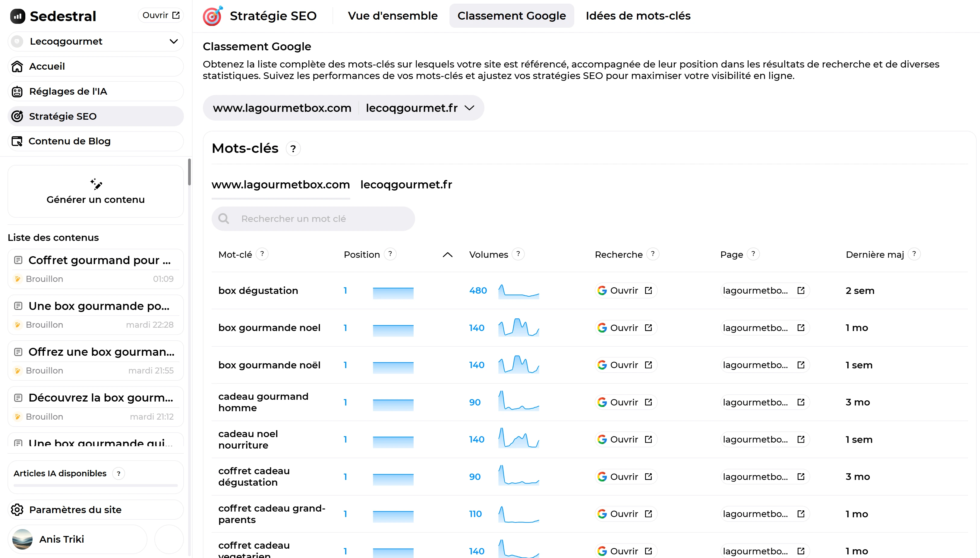
Task: Click the Stratégie SEO target icon in header
Action: 213,16
